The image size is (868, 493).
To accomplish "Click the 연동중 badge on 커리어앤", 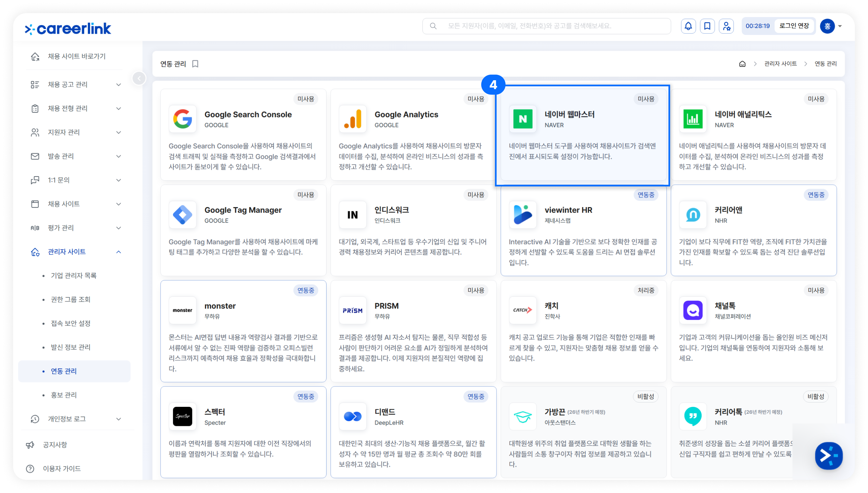I will click(816, 195).
